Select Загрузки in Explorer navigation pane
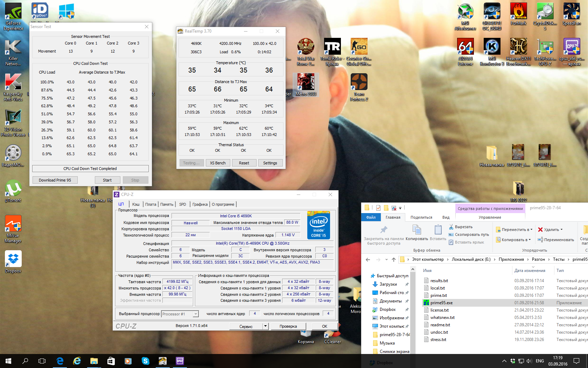 [388, 284]
